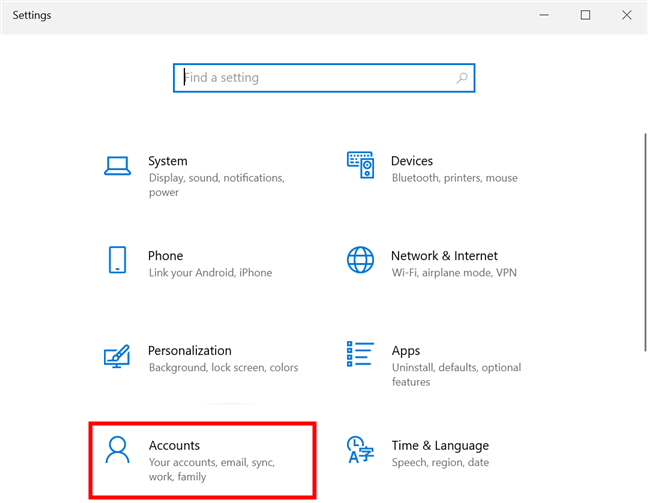Open Phone settings heading
The width and height of the screenshot is (648, 503).
[165, 256]
